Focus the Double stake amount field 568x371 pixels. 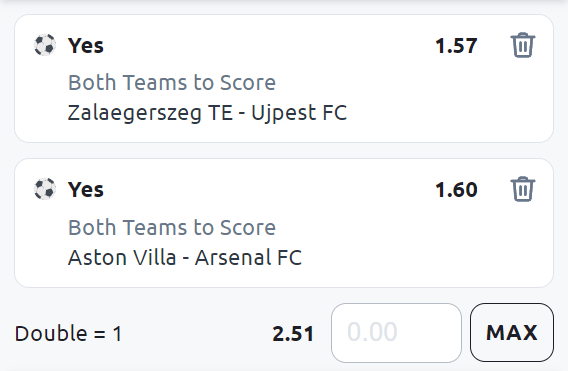(396, 333)
